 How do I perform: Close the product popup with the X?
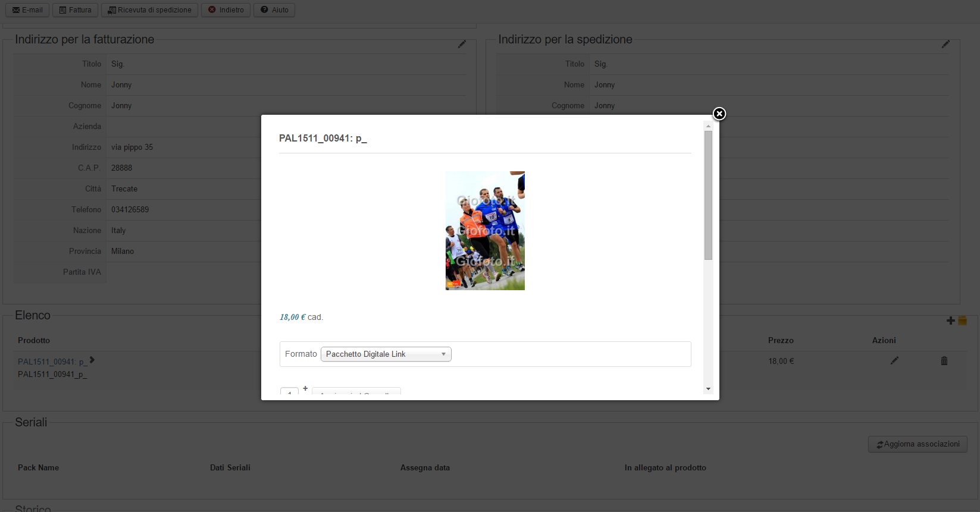(x=719, y=114)
